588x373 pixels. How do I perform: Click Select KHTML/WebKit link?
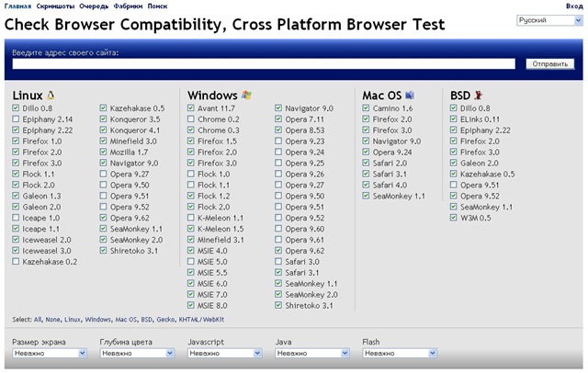[201, 320]
